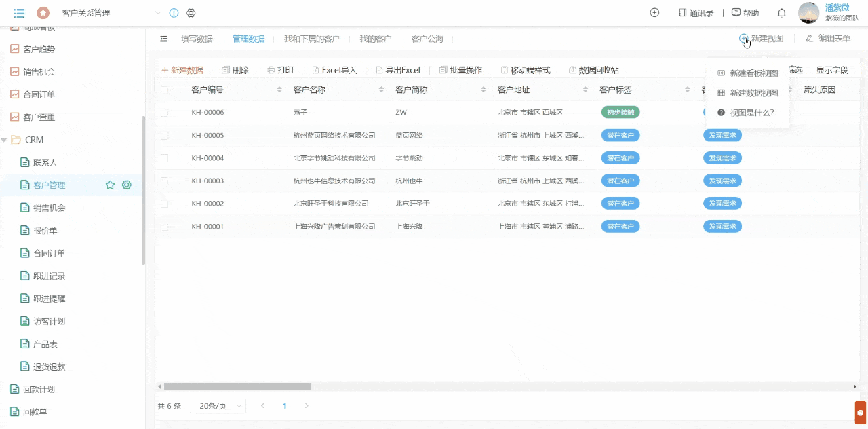Image resolution: width=868 pixels, height=429 pixels.
Task: Open the application list menu icon
Action: (19, 13)
